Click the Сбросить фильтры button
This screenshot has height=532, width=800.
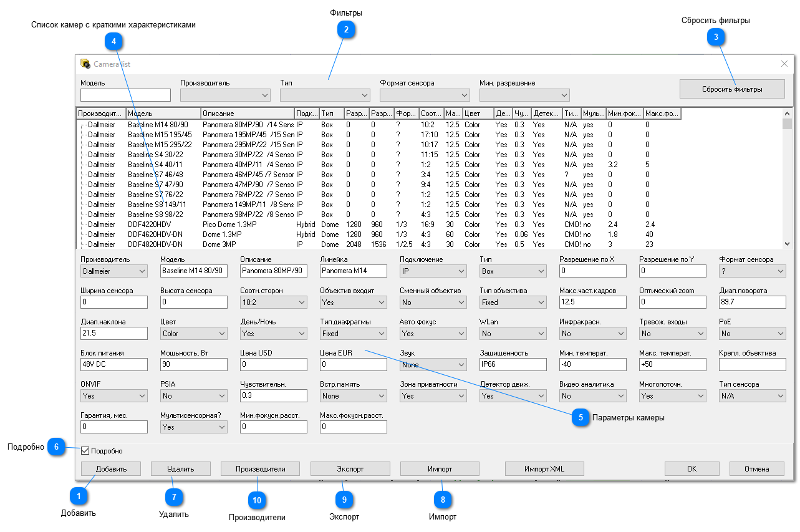pyautogui.click(x=732, y=89)
